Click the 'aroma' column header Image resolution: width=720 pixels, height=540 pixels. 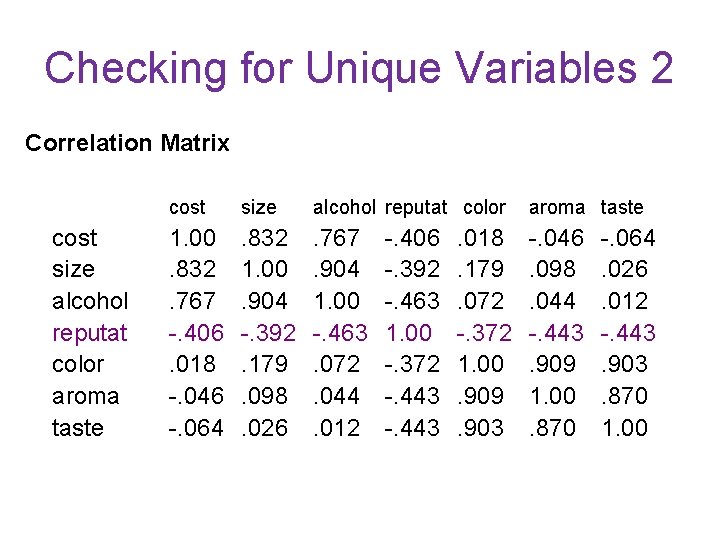(x=557, y=207)
